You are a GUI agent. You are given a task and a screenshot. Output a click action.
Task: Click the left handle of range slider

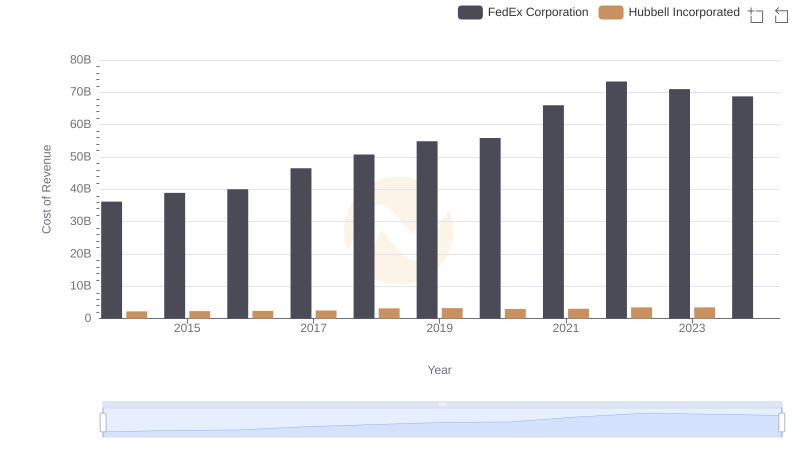103,423
